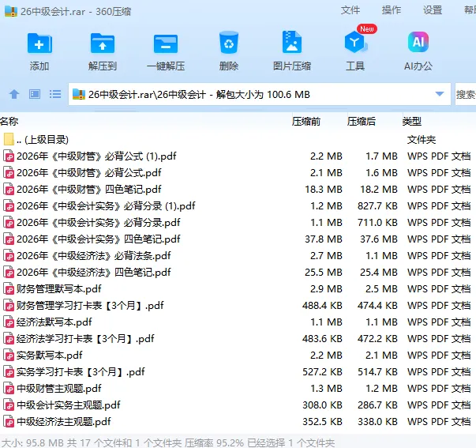
Task: Click the PDF icon of 实务默写本.pdf
Action: (x=9, y=356)
